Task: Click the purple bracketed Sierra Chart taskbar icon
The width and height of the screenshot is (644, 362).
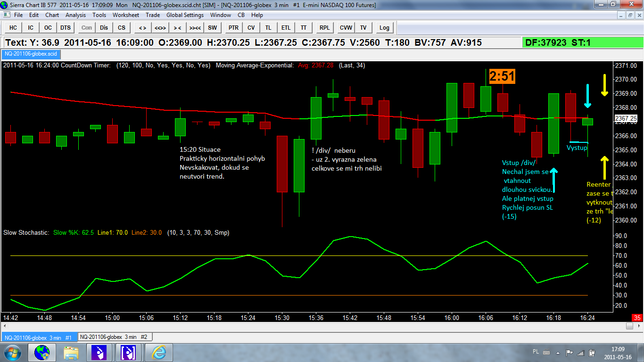Action: [x=129, y=353]
